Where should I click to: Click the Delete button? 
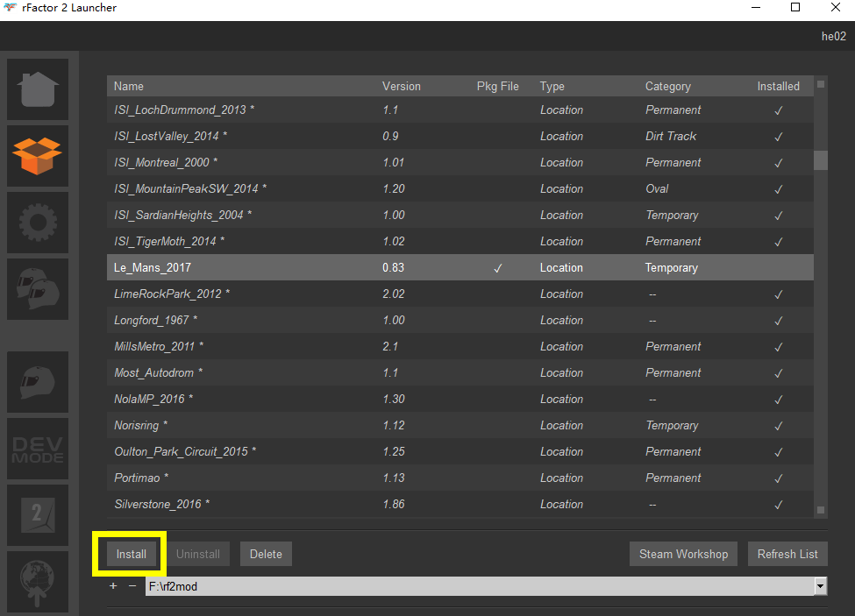266,554
